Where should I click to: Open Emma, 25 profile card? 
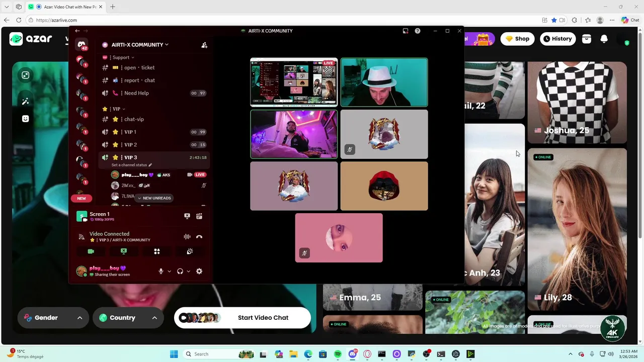[372, 297]
